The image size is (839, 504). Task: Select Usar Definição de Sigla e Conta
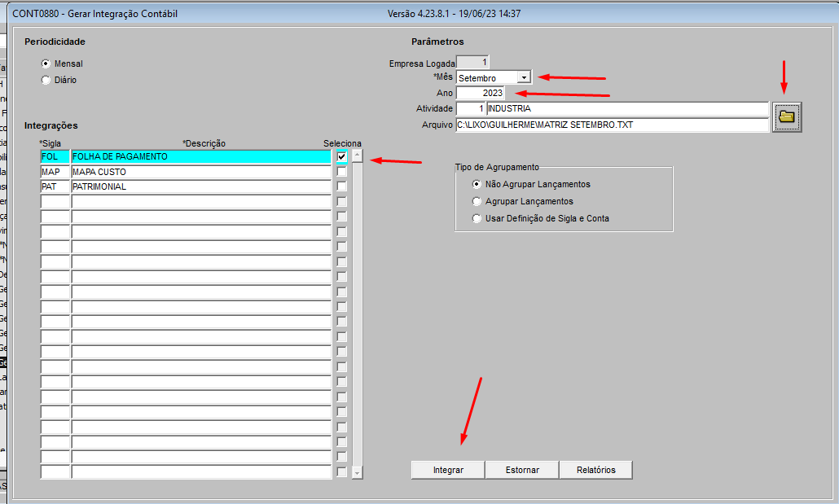pyautogui.click(x=477, y=218)
